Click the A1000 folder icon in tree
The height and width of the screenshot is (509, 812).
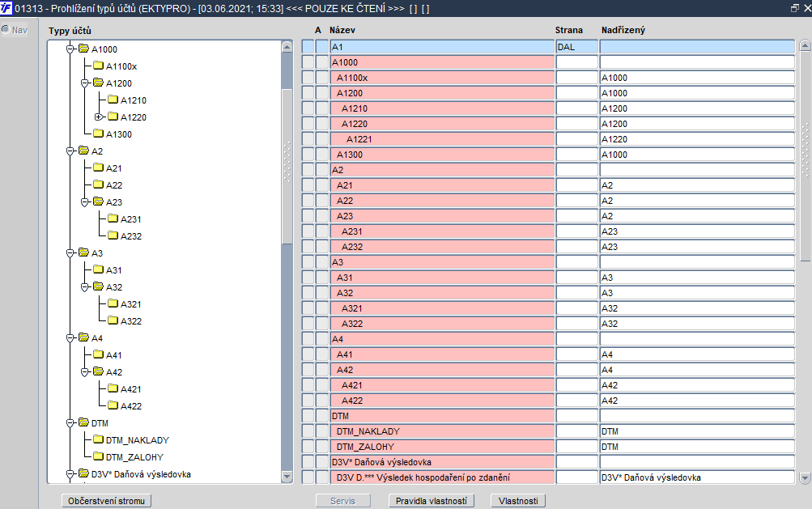point(84,49)
